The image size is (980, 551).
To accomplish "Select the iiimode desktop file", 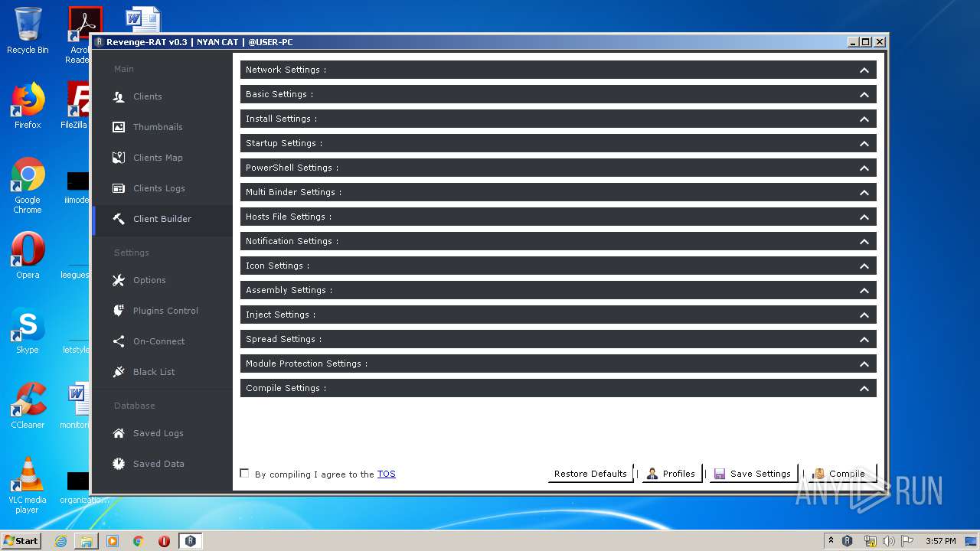I will [77, 187].
